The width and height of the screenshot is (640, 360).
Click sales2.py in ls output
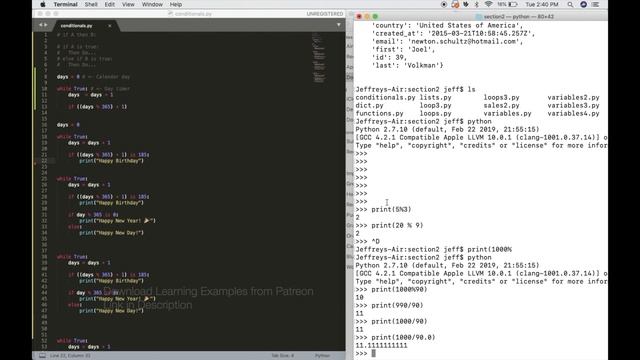point(502,105)
